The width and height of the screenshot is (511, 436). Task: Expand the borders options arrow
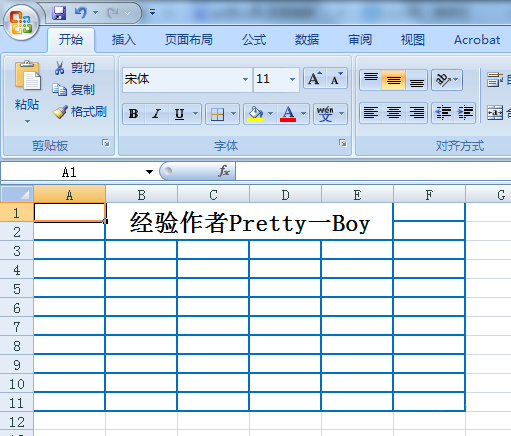[x=234, y=114]
